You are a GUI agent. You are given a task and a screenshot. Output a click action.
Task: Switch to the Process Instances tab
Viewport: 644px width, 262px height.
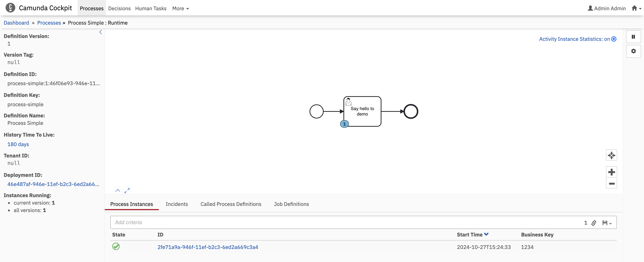tap(132, 204)
